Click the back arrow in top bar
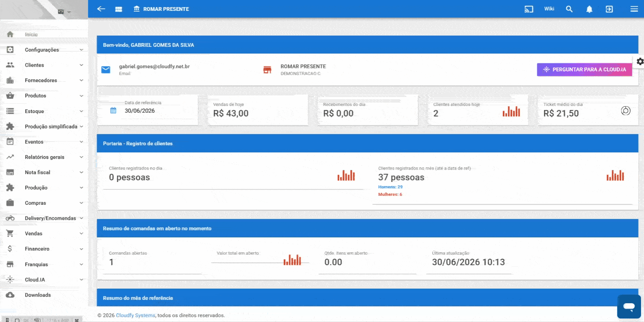This screenshot has height=322, width=644. click(x=101, y=9)
